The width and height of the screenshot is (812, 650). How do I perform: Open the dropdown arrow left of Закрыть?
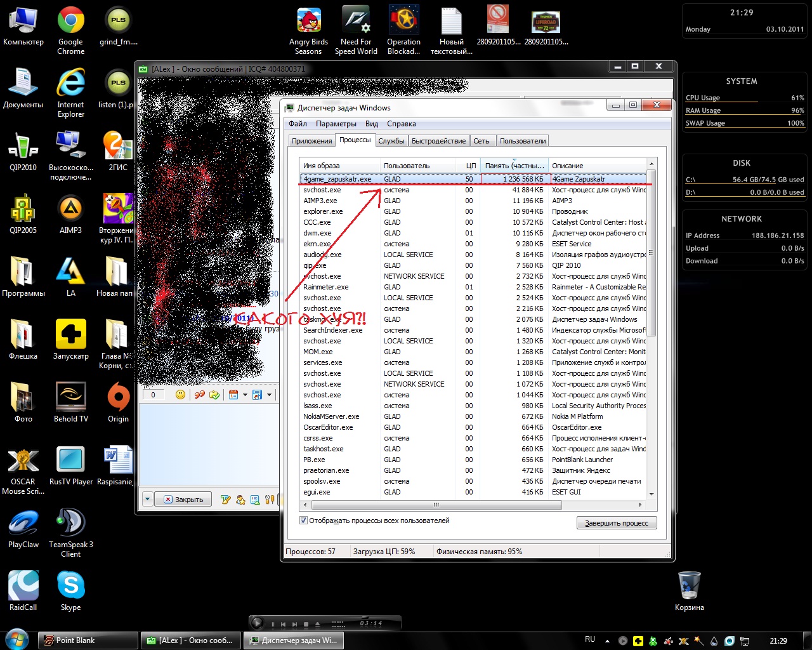tap(147, 500)
